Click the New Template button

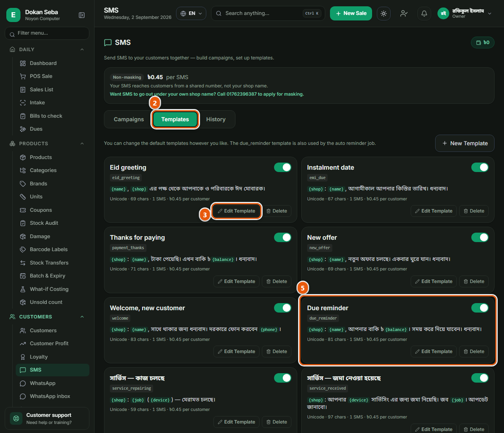pos(465,143)
